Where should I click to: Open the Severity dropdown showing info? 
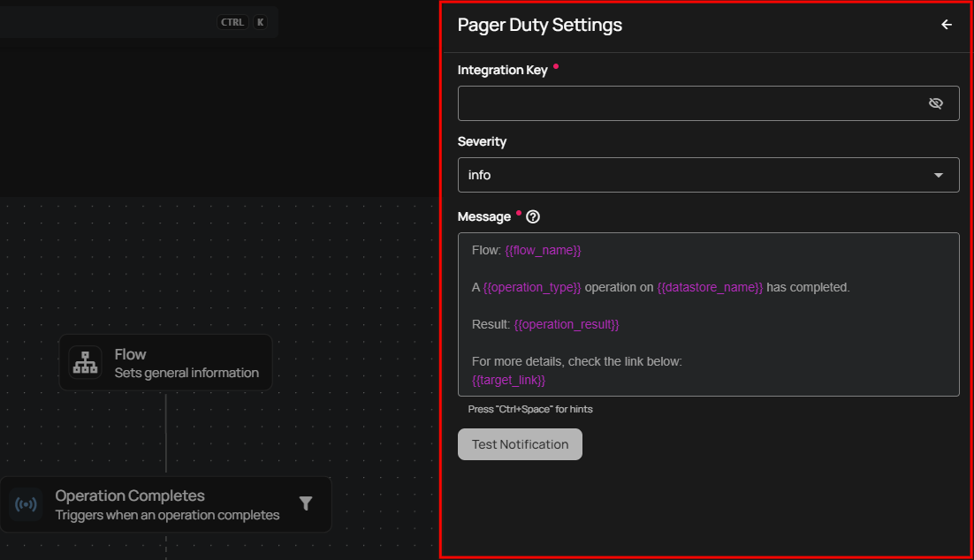707,175
